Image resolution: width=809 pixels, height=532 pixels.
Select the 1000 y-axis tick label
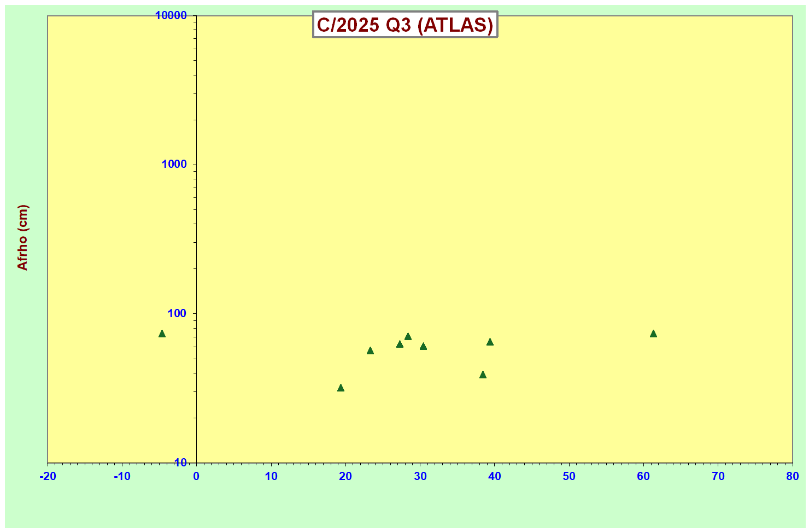[x=174, y=165]
